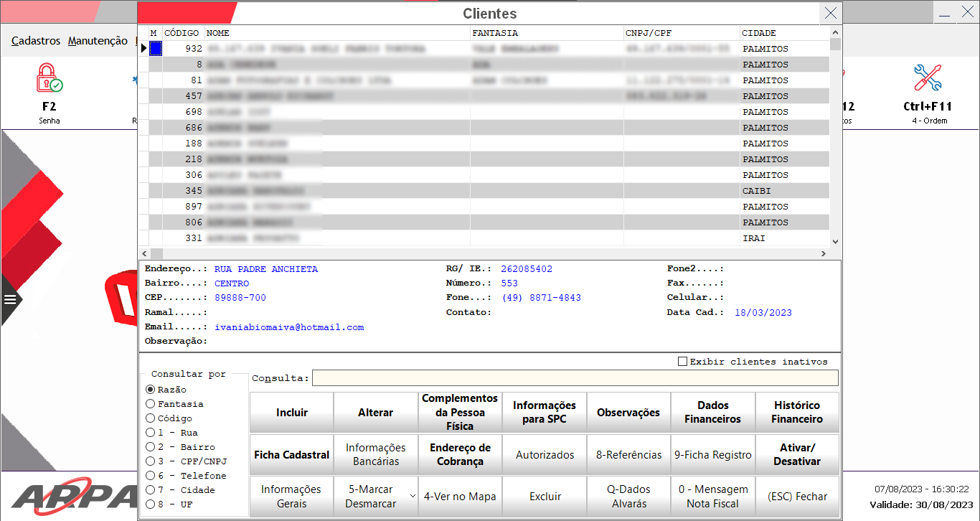This screenshot has height=521, width=980.
Task: Expand the 5-Marcar Desmarcar dropdown arrow
Action: [412, 497]
